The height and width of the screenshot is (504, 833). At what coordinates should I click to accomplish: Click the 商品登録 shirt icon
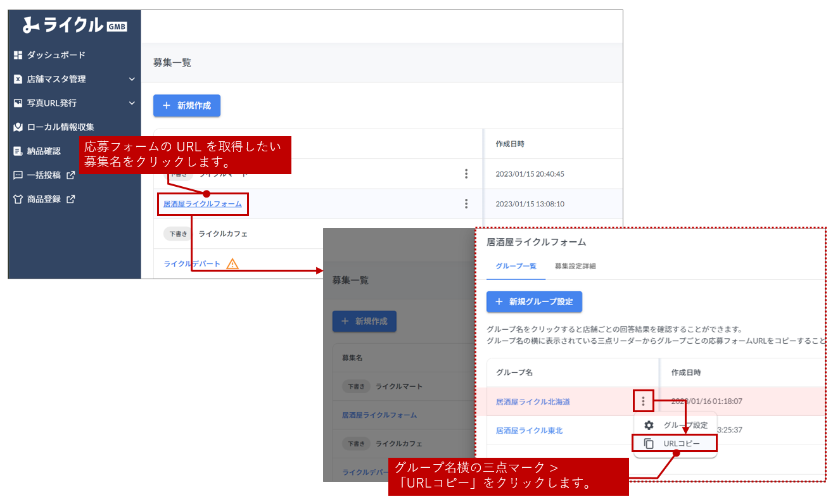(18, 199)
